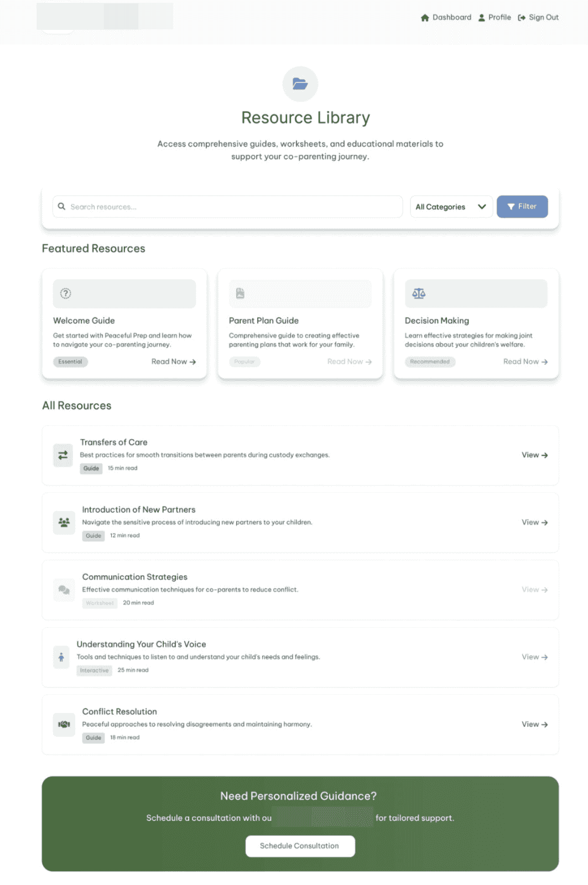Screen dimensions: 588x885
Task: Click the search magnifier icon
Action: coord(62,206)
